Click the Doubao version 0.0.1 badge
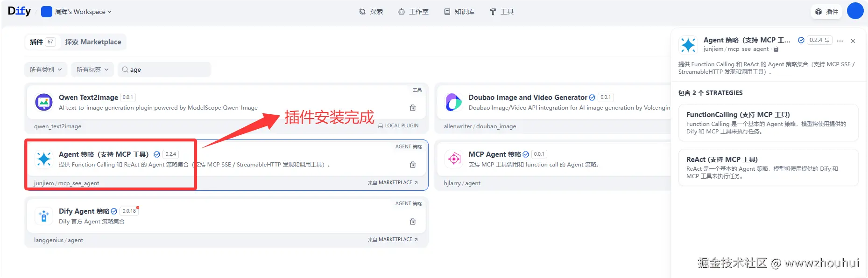The width and height of the screenshot is (868, 278). pyautogui.click(x=606, y=97)
